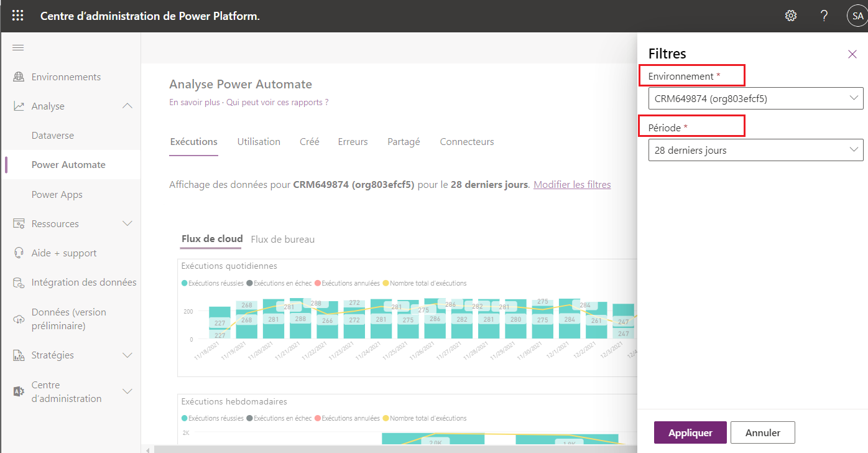Toggle Exécutions en échec legend in daily chart
This screenshot has height=453, width=868.
pyautogui.click(x=279, y=283)
